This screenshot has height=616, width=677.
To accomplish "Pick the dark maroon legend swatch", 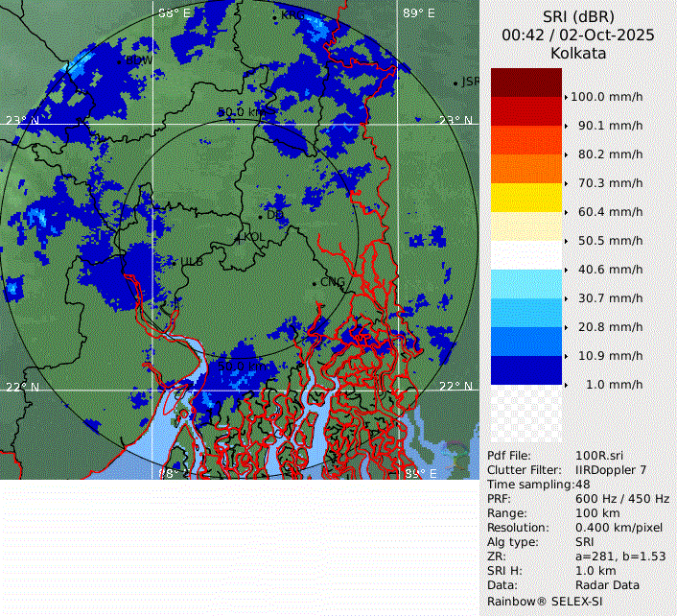I will click(x=525, y=83).
